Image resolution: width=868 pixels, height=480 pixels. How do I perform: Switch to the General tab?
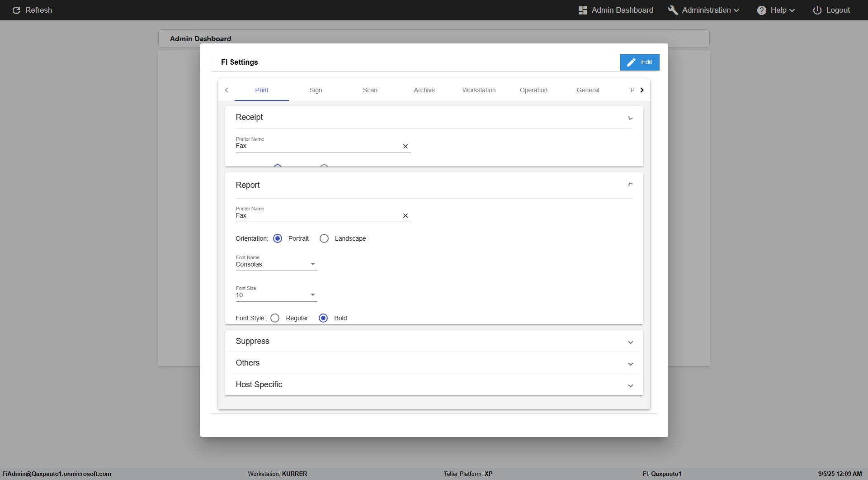tap(588, 90)
